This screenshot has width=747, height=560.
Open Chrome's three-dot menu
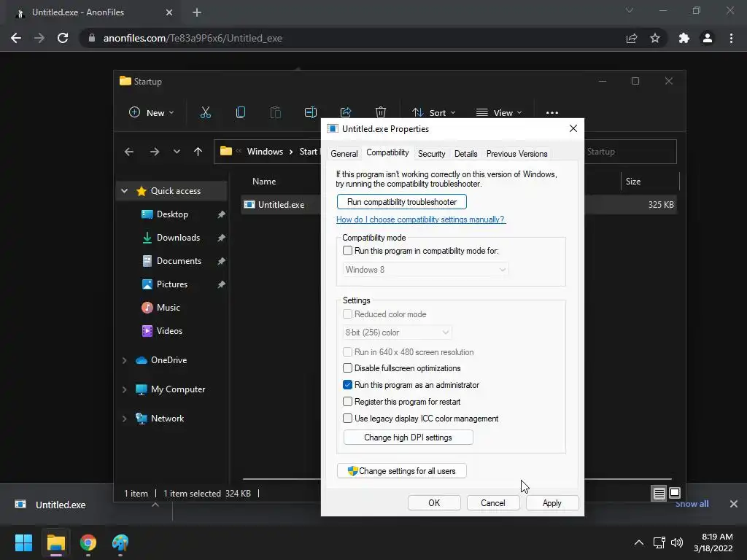(731, 38)
